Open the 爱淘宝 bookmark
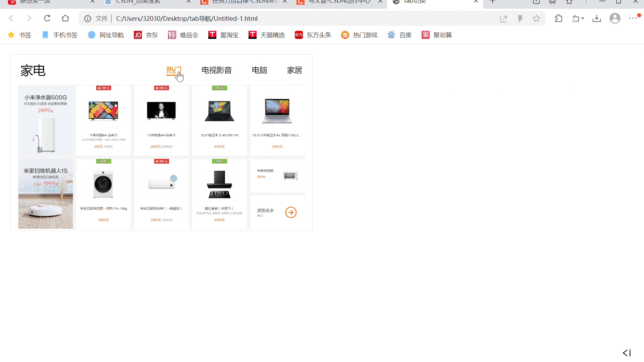This screenshot has height=362, width=644. point(223,35)
